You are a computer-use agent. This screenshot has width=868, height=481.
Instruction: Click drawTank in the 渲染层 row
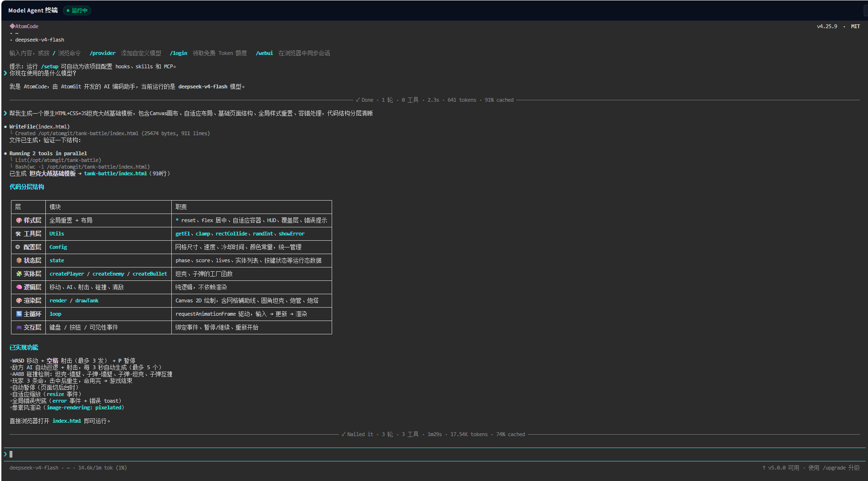(x=87, y=300)
